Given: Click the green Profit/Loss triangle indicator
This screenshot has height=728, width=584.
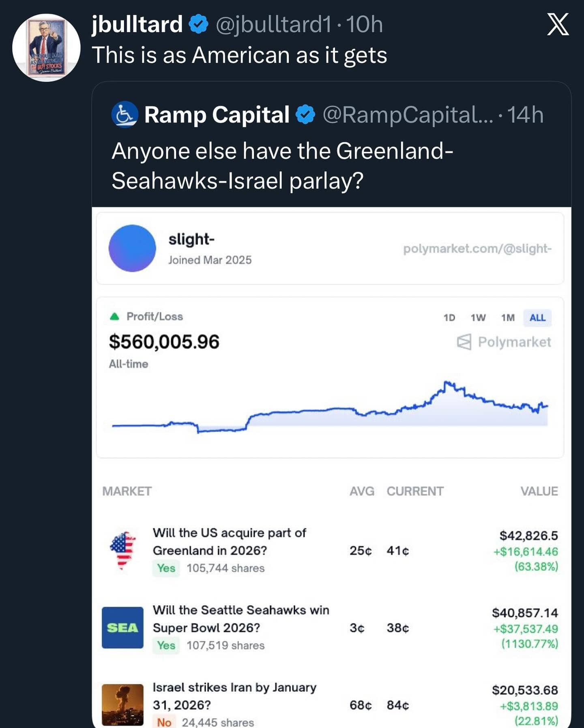Looking at the screenshot, I should click(115, 317).
